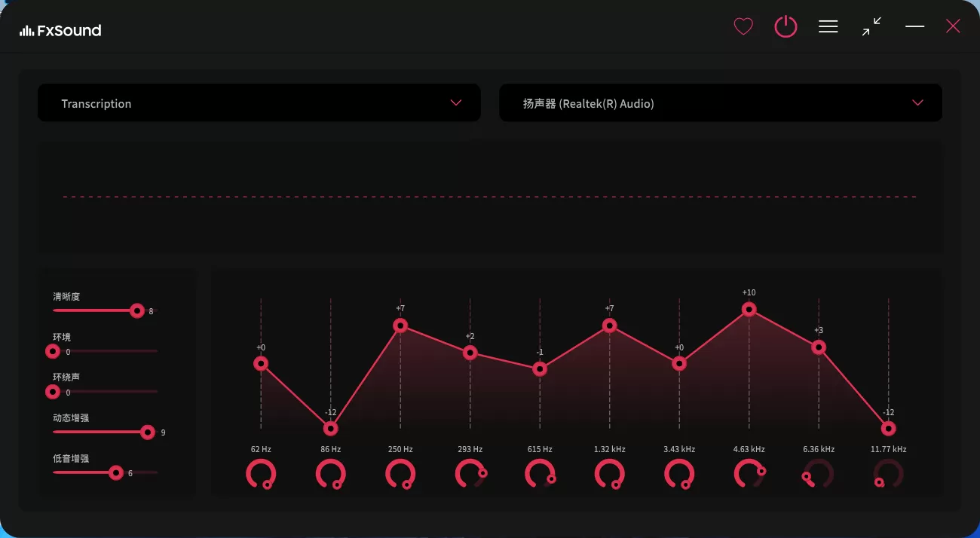Click the 低音增强 slider handle
980x538 pixels.
click(x=115, y=472)
